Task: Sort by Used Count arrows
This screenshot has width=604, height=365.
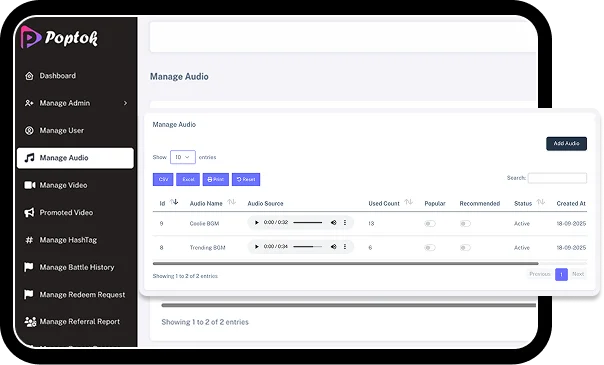Action: (x=409, y=202)
